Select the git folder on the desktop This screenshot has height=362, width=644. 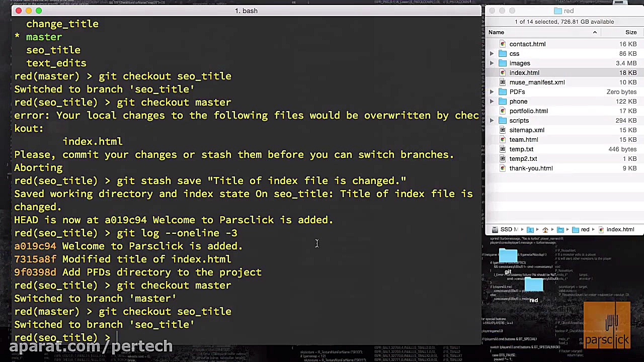(x=508, y=256)
